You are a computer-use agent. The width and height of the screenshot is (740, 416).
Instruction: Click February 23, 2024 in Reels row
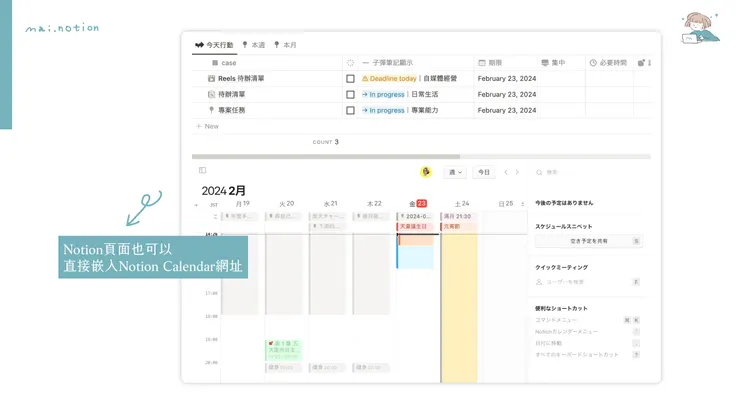coord(507,78)
